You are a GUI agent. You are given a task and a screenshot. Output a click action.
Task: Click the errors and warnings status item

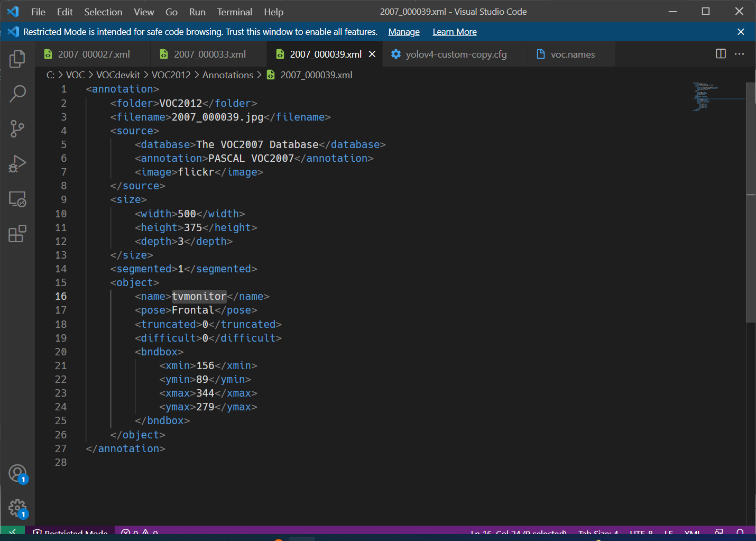[x=140, y=531]
